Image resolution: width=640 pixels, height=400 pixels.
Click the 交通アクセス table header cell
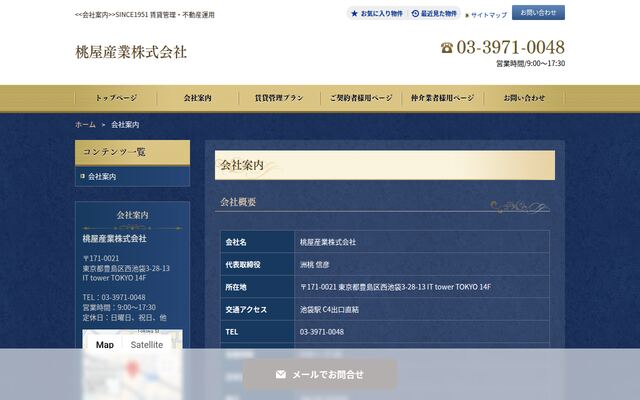point(258,309)
